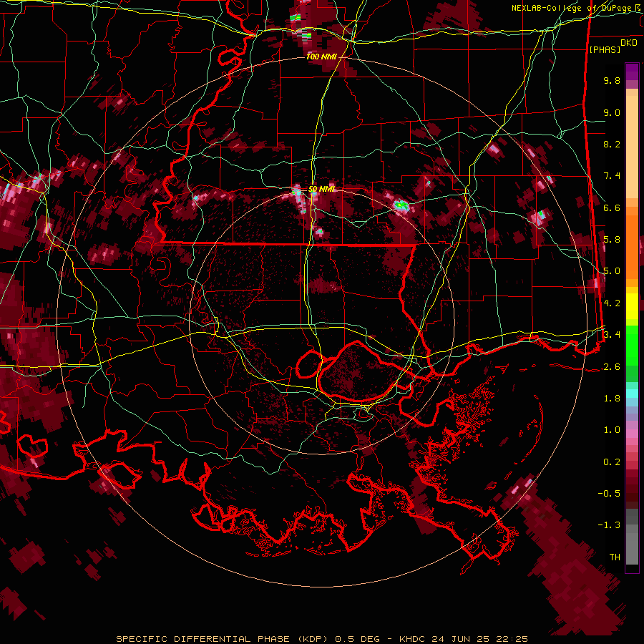
Task: Click the 6.6 value on the scale
Action: [612, 208]
